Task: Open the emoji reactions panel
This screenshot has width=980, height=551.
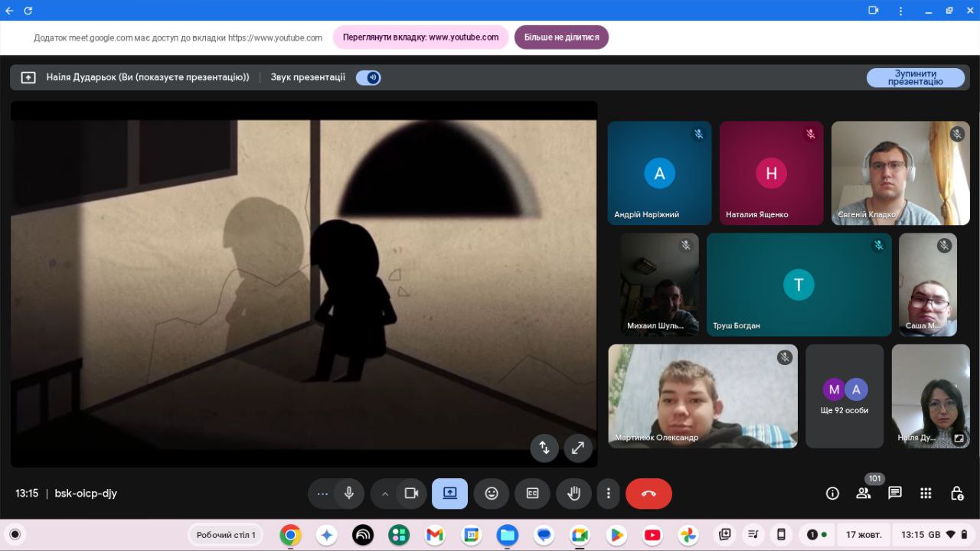Action: [492, 494]
